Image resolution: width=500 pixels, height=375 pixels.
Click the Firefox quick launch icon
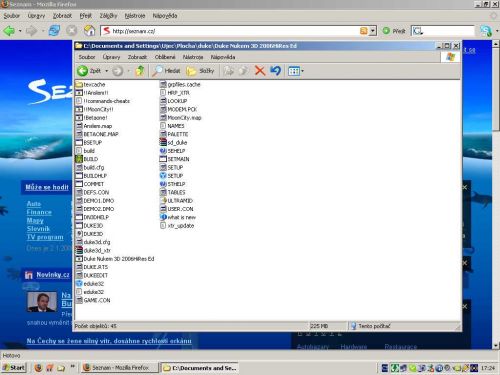tap(38, 368)
